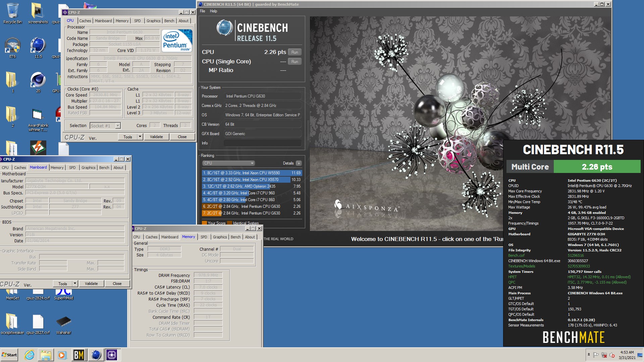Open the Action Center flag tray icon

(x=596, y=355)
